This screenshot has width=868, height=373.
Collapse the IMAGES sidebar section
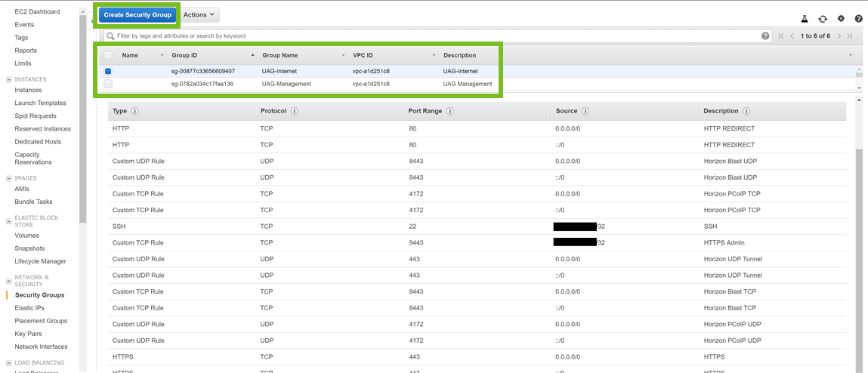pos(8,178)
